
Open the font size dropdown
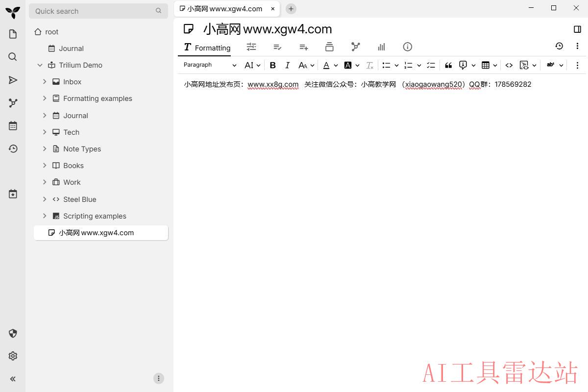point(252,65)
